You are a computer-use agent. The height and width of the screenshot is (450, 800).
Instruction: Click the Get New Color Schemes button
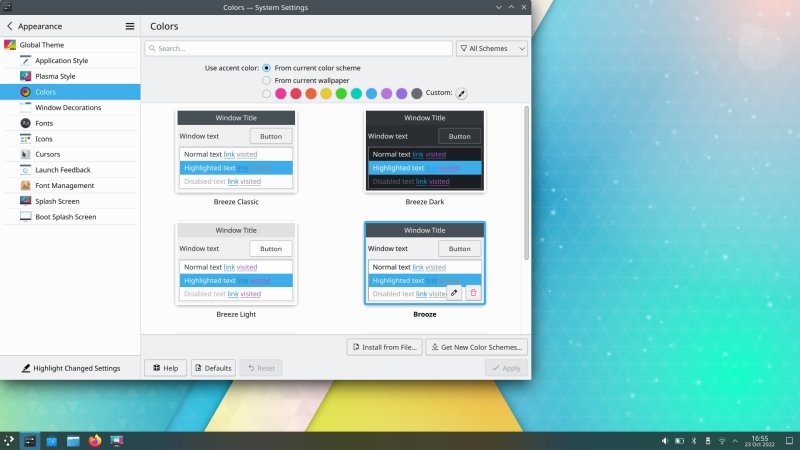pos(477,347)
